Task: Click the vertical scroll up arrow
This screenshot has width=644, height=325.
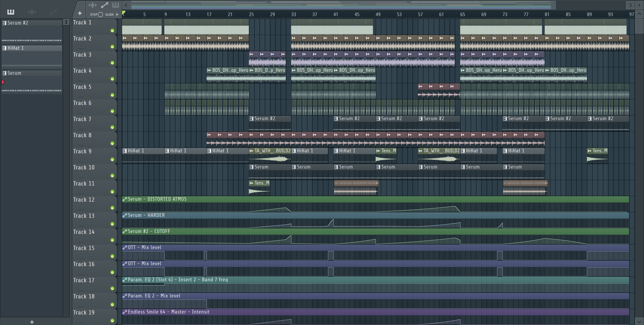Action: [x=639, y=14]
